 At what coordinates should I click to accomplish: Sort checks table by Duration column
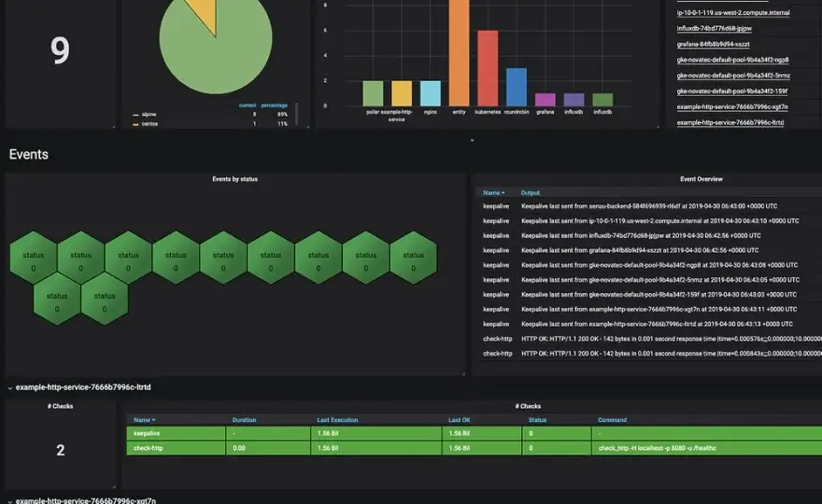(244, 420)
